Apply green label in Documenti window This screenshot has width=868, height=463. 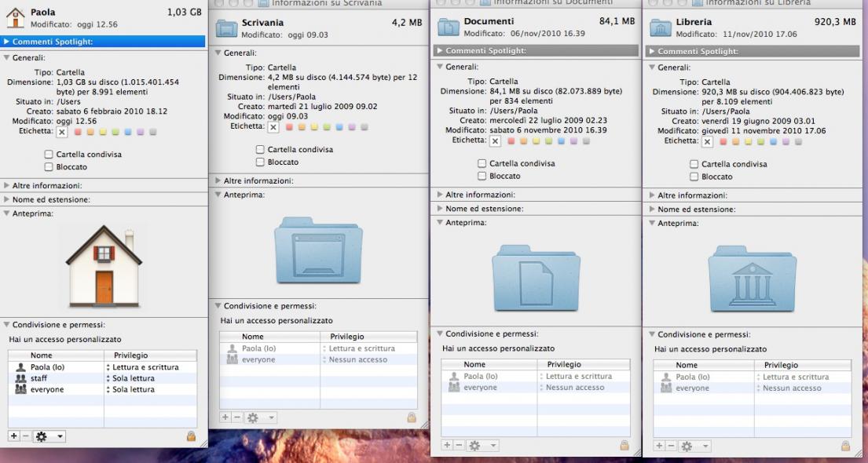[548, 141]
